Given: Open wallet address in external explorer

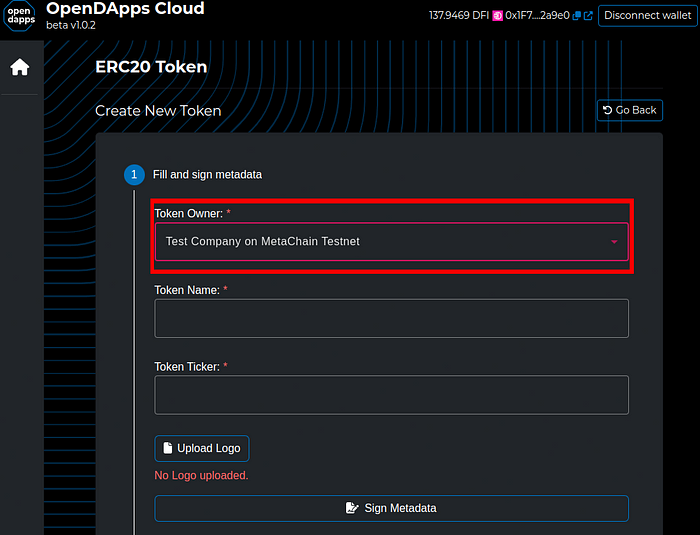Looking at the screenshot, I should [x=588, y=16].
